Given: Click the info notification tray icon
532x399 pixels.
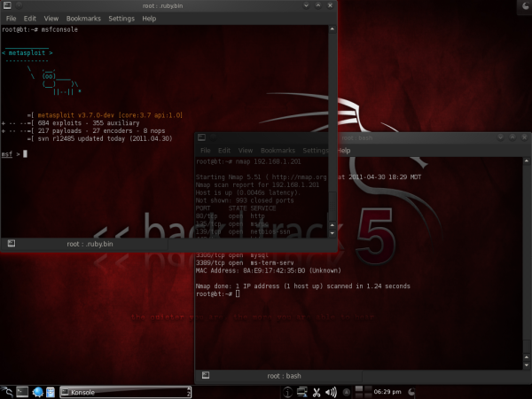Looking at the screenshot, I should tap(287, 392).
